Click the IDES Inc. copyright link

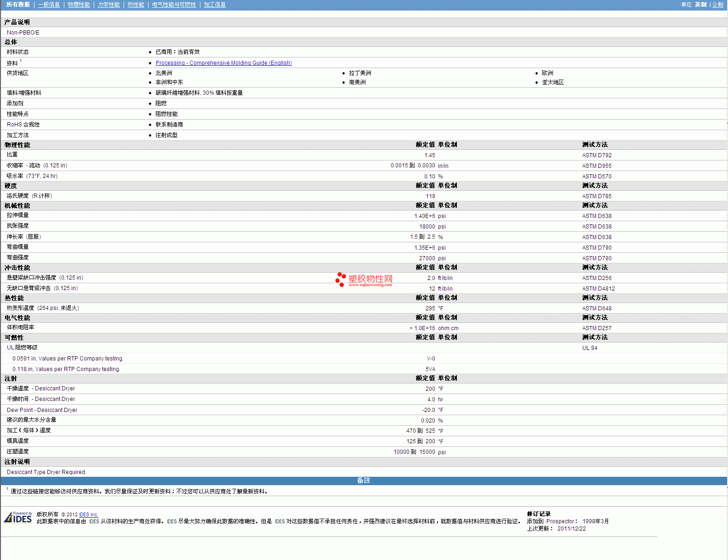(x=88, y=514)
